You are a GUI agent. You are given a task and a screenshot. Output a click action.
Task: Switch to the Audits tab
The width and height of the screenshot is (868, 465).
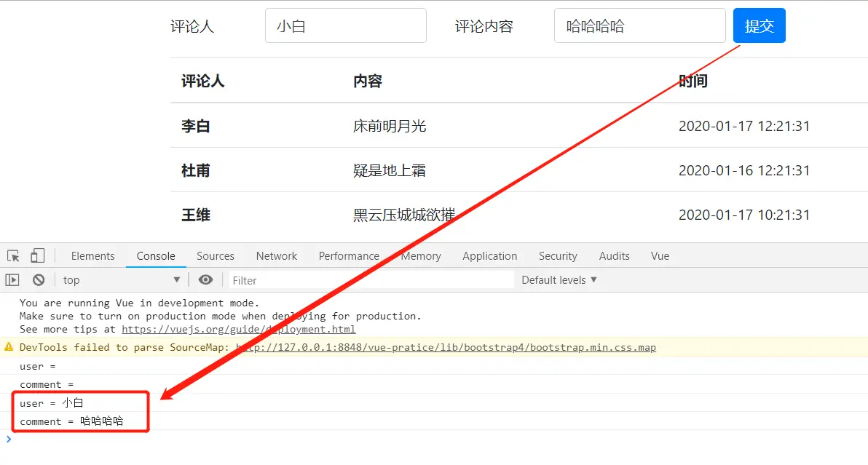pos(614,256)
